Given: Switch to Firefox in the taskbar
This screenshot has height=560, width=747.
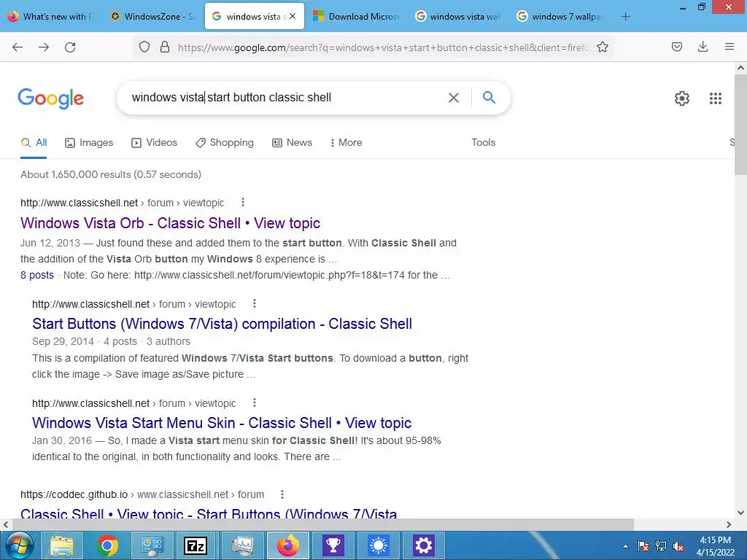Looking at the screenshot, I should (288, 545).
